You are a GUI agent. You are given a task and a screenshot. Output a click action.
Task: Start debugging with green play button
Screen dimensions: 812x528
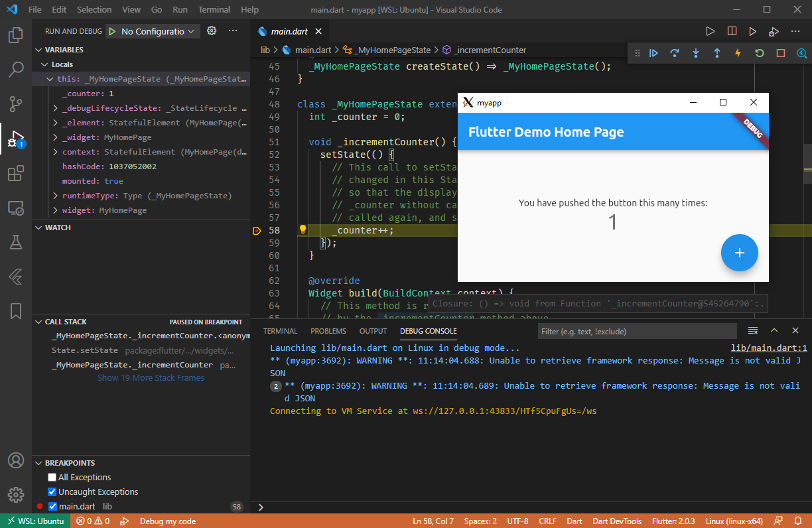click(112, 31)
